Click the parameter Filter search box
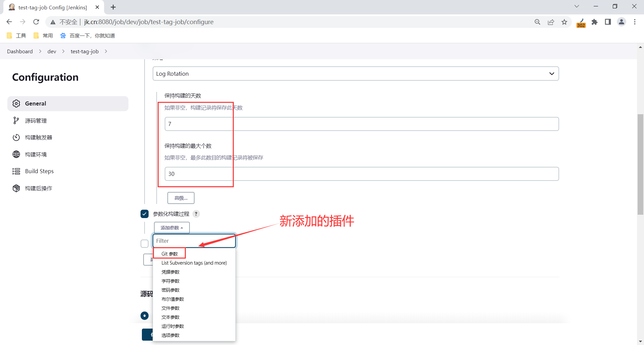 coord(194,241)
